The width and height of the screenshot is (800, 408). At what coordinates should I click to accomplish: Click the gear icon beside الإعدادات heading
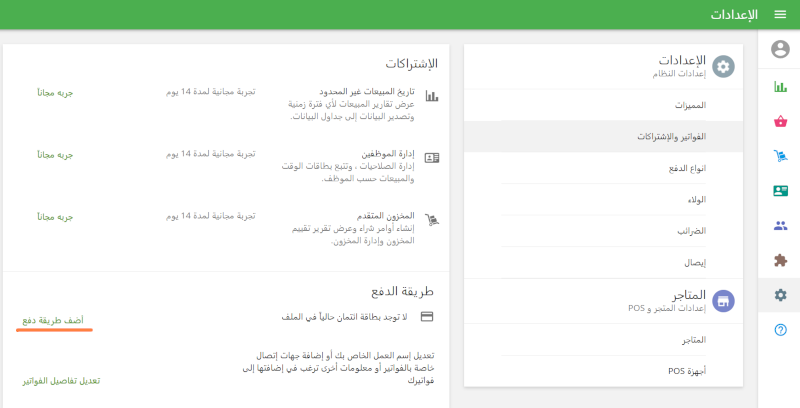723,67
